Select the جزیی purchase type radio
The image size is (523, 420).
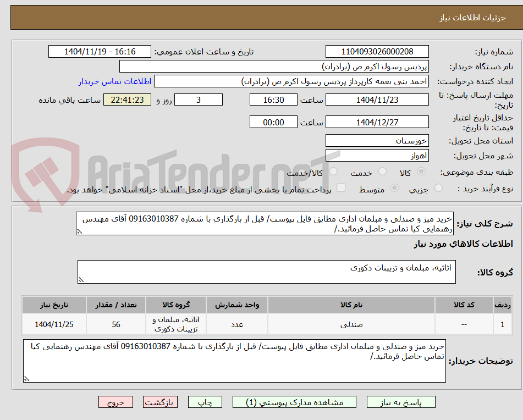[x=439, y=188]
